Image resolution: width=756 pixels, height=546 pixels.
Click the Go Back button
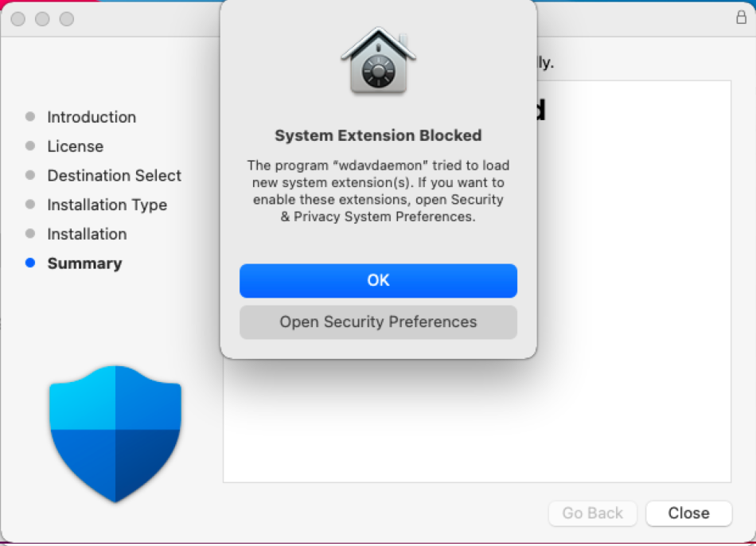[x=593, y=513]
